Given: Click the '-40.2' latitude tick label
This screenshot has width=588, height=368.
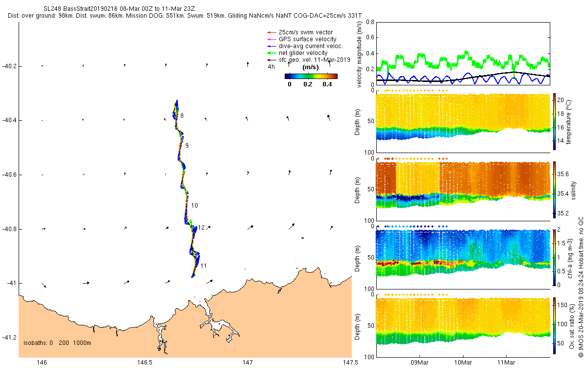Looking at the screenshot, I should pyautogui.click(x=9, y=66).
